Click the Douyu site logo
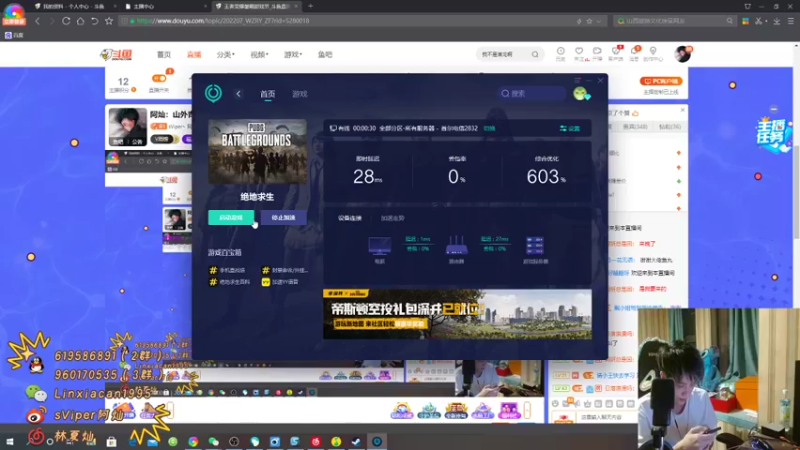This screenshot has width=800, height=450. [116, 54]
